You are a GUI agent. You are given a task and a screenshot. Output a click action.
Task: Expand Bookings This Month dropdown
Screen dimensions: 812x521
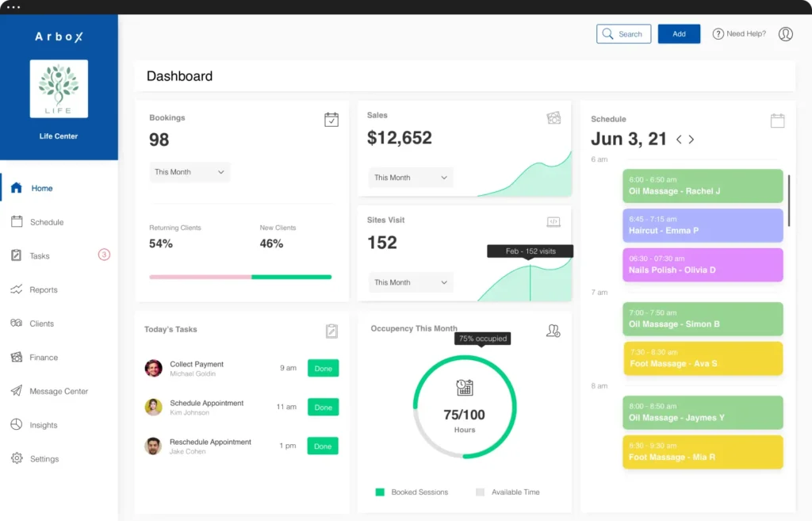(190, 172)
